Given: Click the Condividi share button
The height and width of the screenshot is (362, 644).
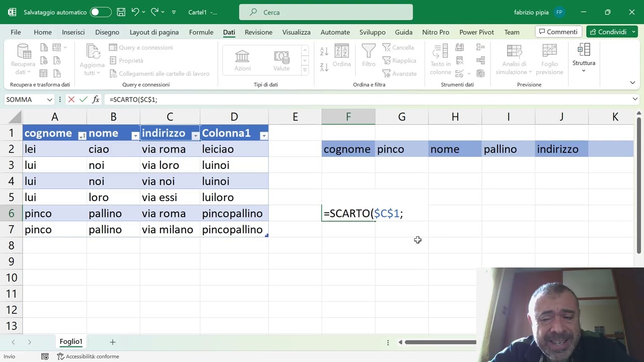Looking at the screenshot, I should tap(608, 32).
